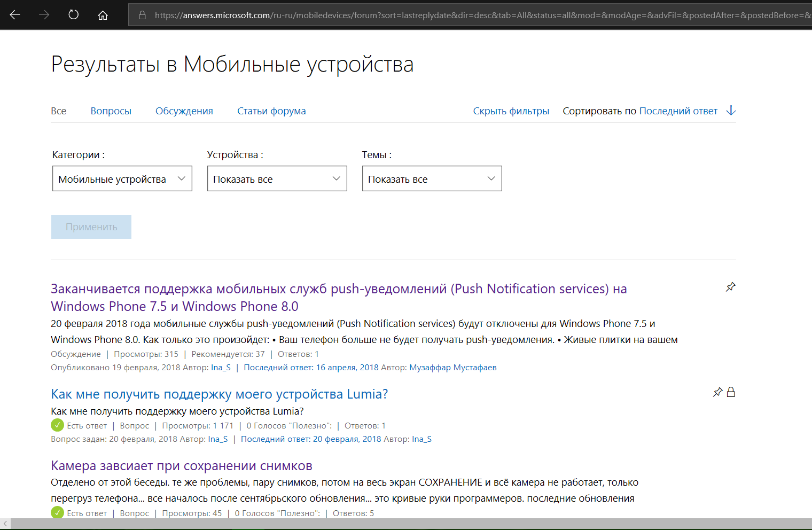Open profile Музаффар Мустафаев
812x530 pixels.
453,368
